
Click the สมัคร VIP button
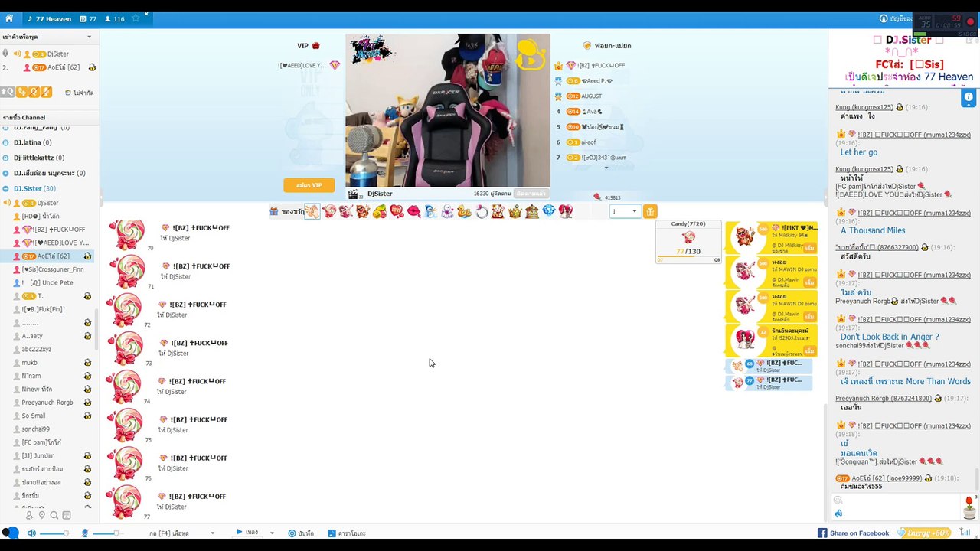coord(309,185)
